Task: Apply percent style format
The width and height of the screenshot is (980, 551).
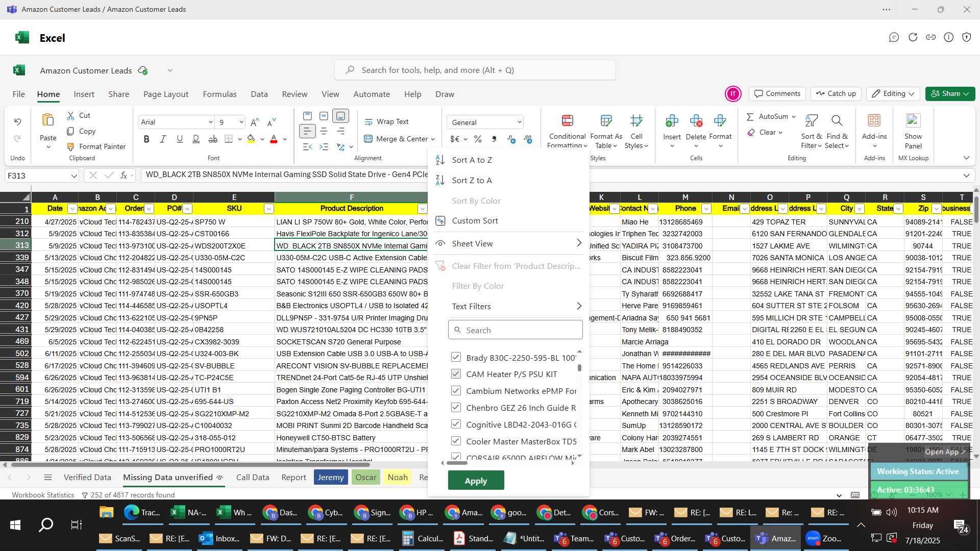Action: (x=478, y=139)
